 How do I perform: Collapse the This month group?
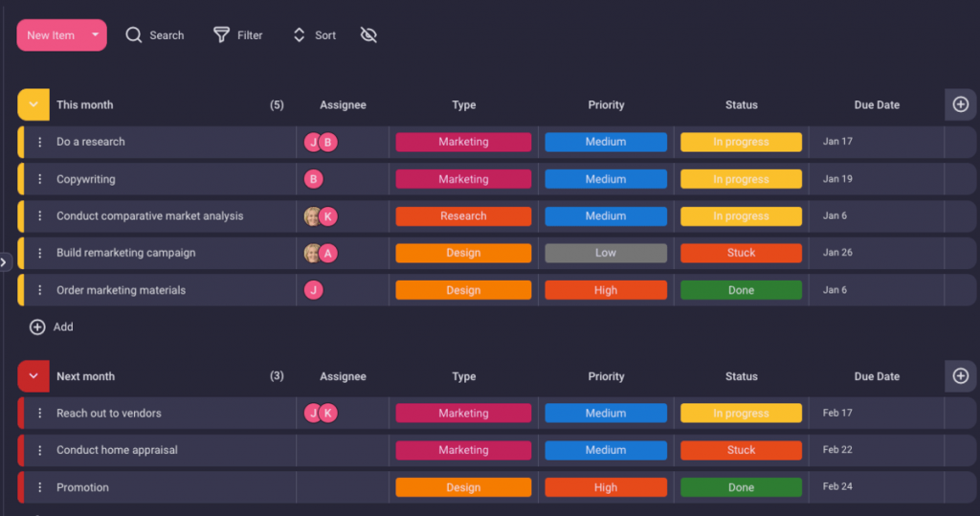[x=33, y=104]
